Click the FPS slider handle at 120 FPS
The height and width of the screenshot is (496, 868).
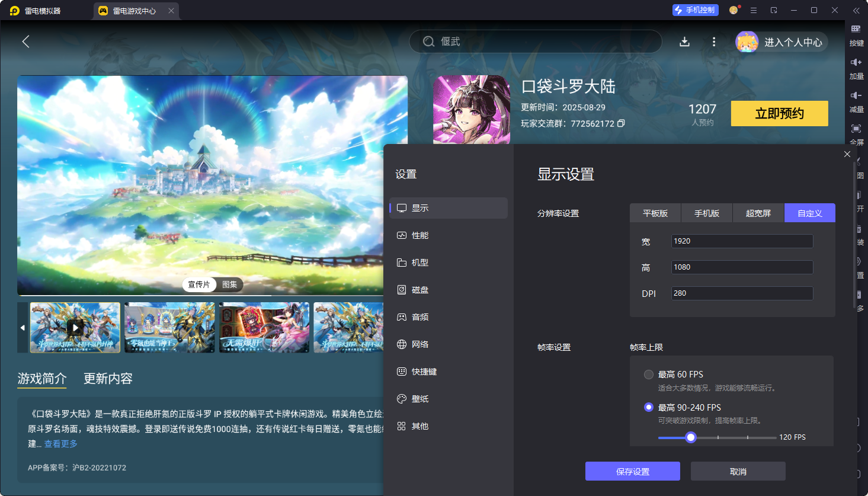click(x=690, y=437)
